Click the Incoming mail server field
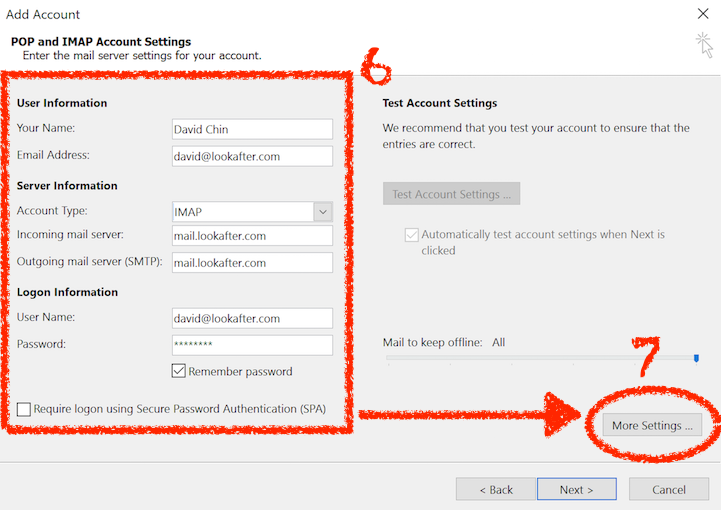The height and width of the screenshot is (510, 721). (x=252, y=236)
